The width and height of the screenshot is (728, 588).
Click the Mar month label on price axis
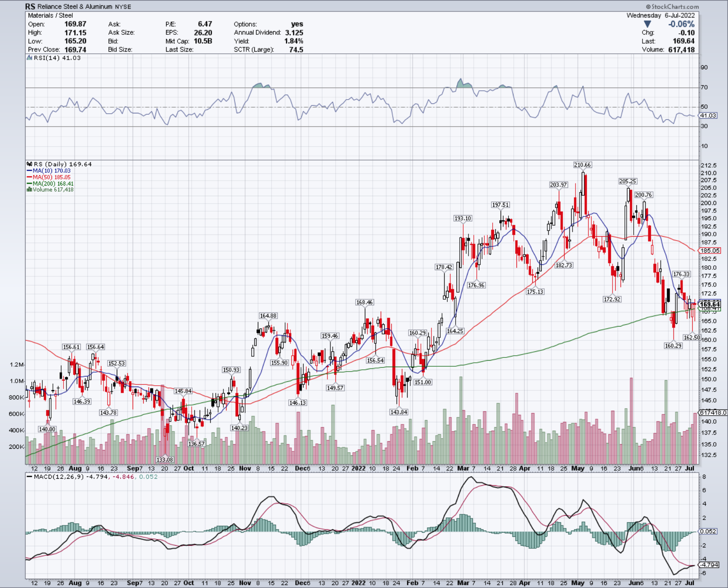click(463, 468)
